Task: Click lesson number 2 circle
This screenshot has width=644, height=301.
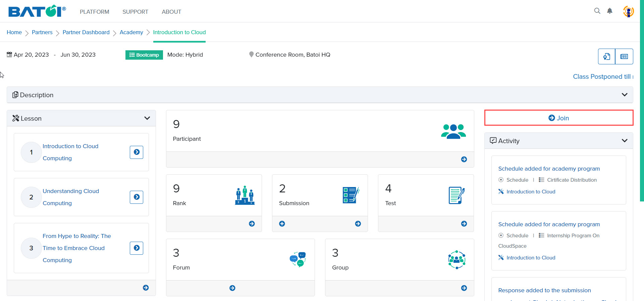Action: click(x=31, y=197)
